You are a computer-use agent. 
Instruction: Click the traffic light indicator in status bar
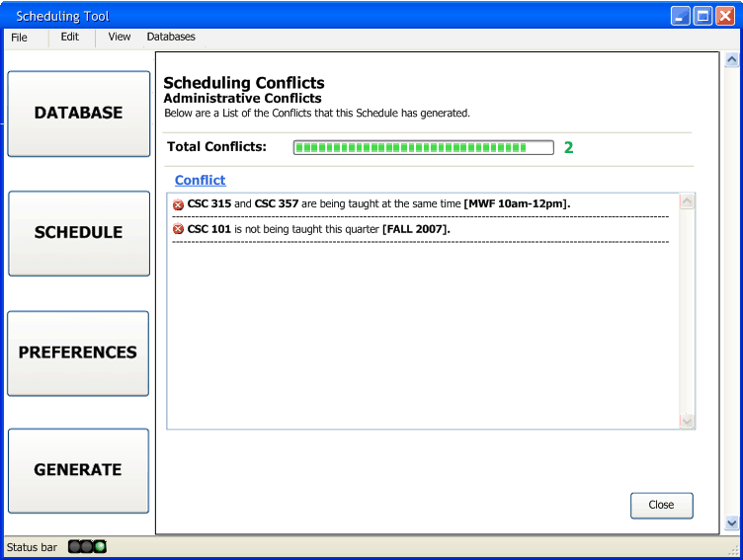(87, 547)
